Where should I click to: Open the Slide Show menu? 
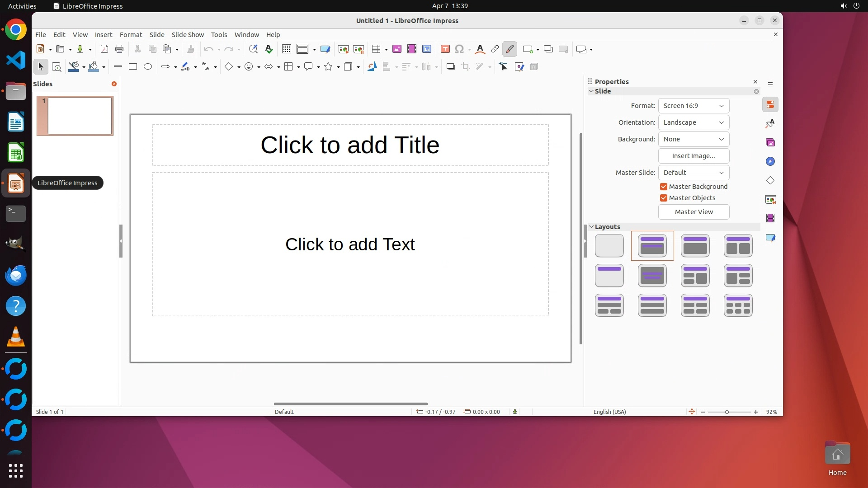click(188, 35)
